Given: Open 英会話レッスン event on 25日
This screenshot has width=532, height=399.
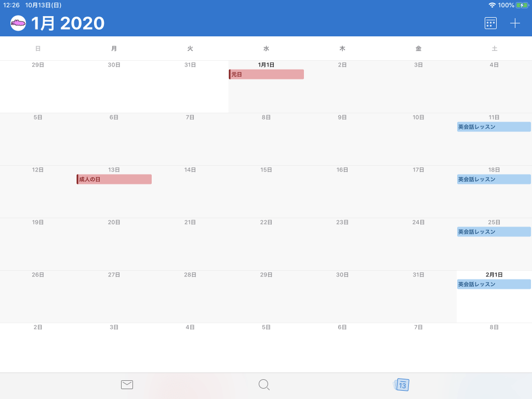Looking at the screenshot, I should coord(494,232).
